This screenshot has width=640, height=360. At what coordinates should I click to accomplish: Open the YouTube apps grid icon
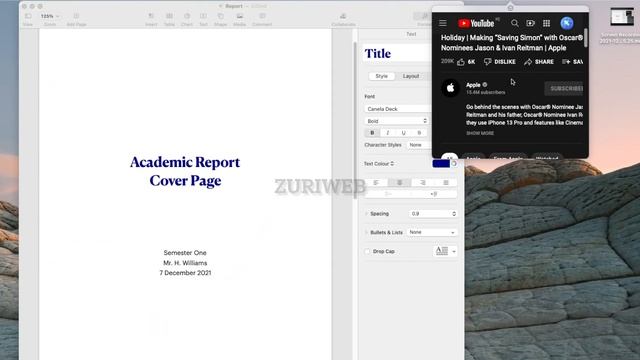547,23
